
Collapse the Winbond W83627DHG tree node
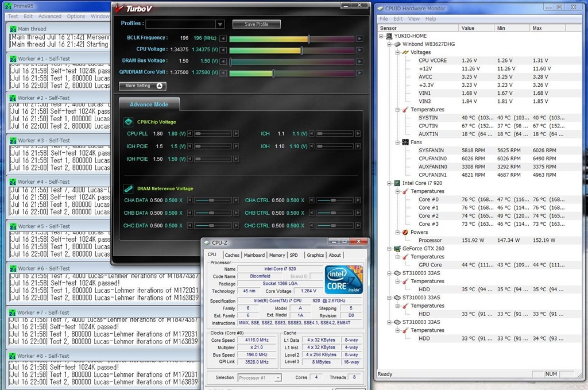389,44
